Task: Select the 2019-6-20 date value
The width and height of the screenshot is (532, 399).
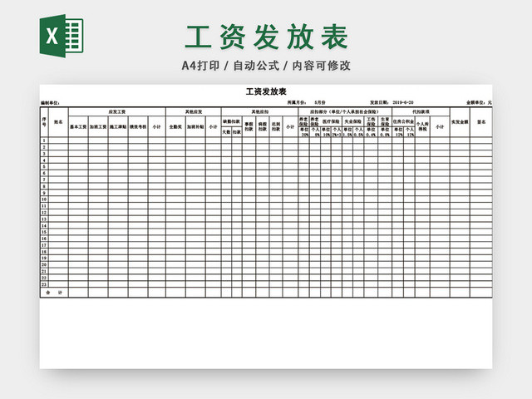Action: (x=403, y=102)
